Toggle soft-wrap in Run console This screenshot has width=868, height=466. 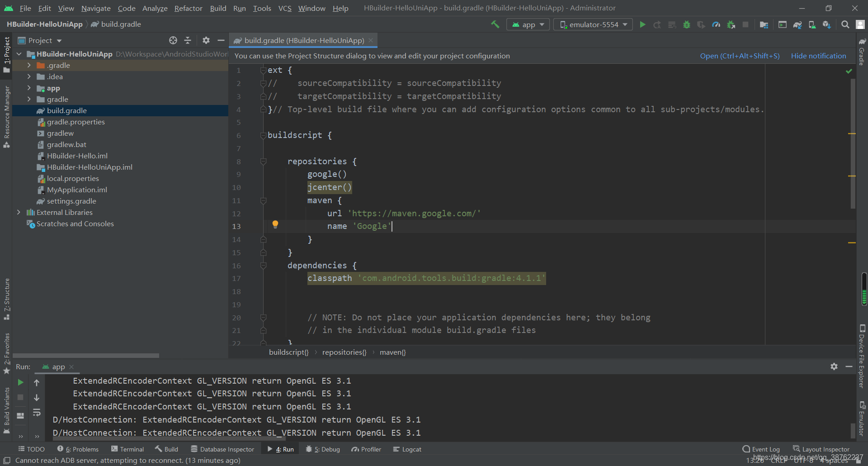coord(37,412)
